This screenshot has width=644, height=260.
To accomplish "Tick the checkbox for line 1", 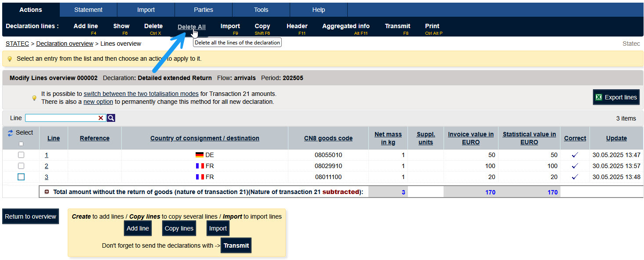I will tap(21, 155).
